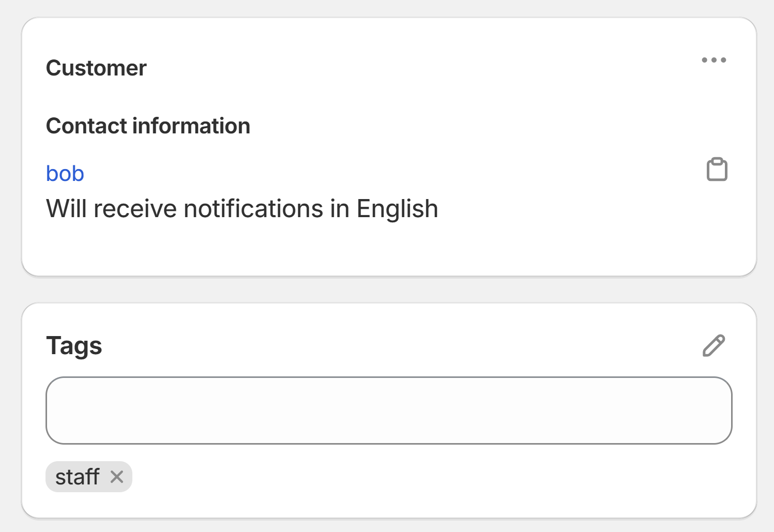Click the three-dot icon above the Customer card
This screenshot has width=774, height=532.
714,60
